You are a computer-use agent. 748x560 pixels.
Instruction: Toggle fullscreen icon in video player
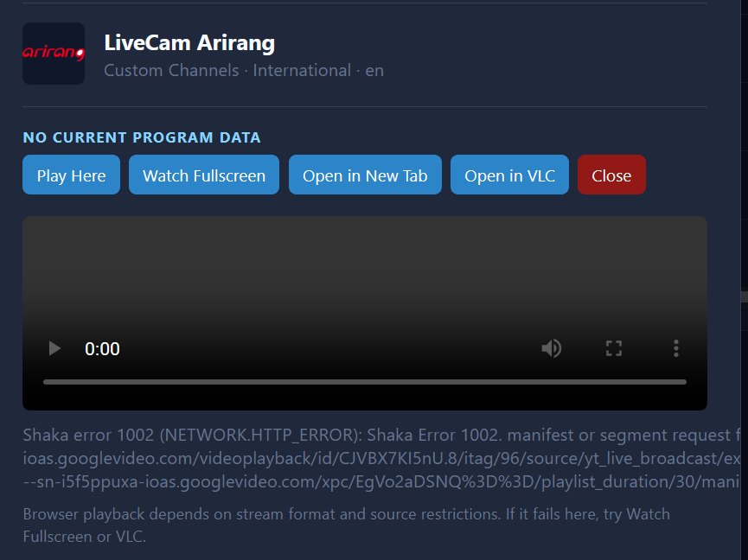[x=613, y=348]
